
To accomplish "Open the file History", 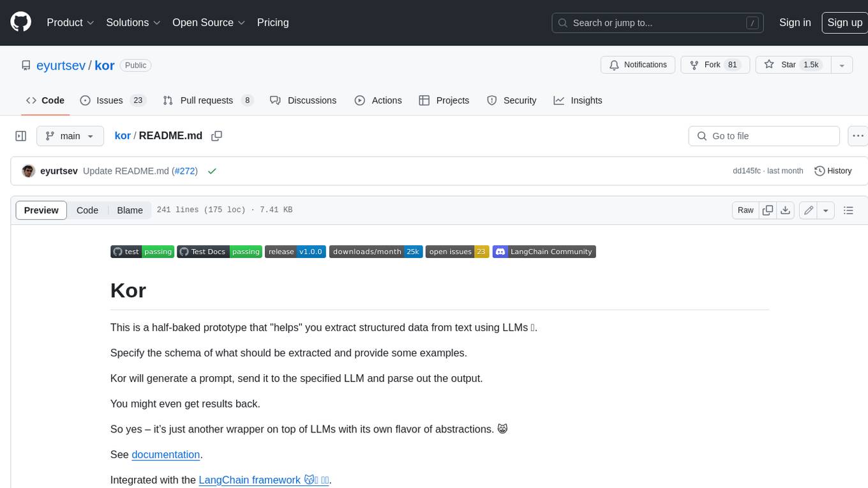I will click(834, 171).
